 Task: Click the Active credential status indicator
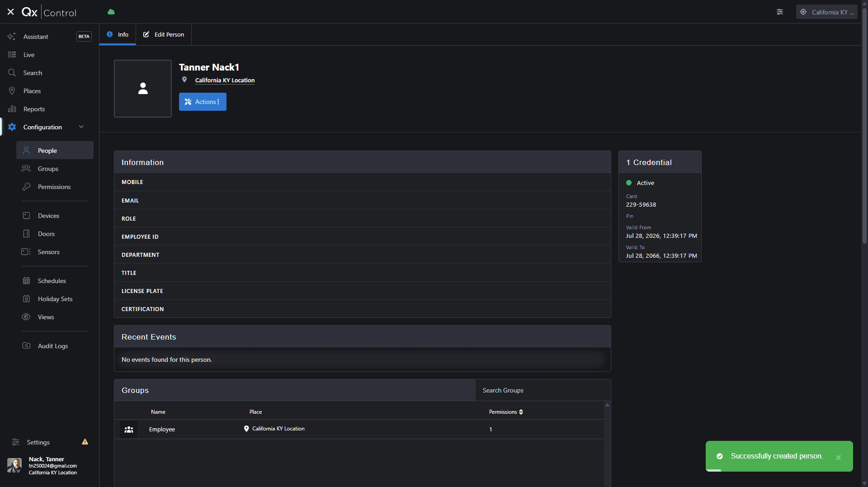(x=628, y=183)
